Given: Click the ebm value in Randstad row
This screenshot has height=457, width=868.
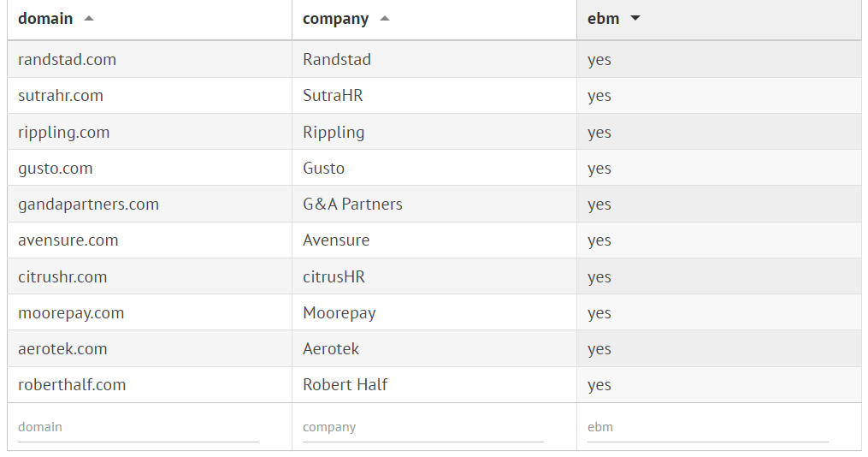Looking at the screenshot, I should [599, 60].
